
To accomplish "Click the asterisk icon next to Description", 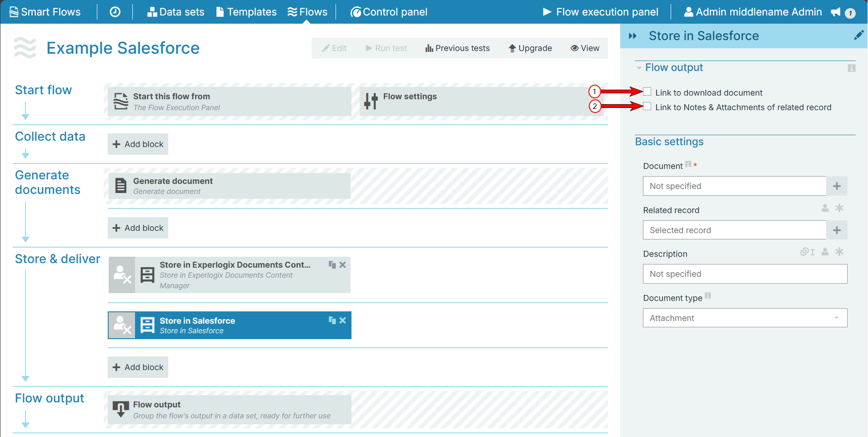I will point(839,252).
